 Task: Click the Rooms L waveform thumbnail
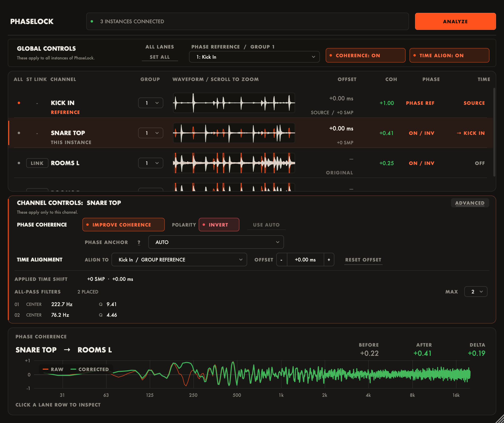234,163
